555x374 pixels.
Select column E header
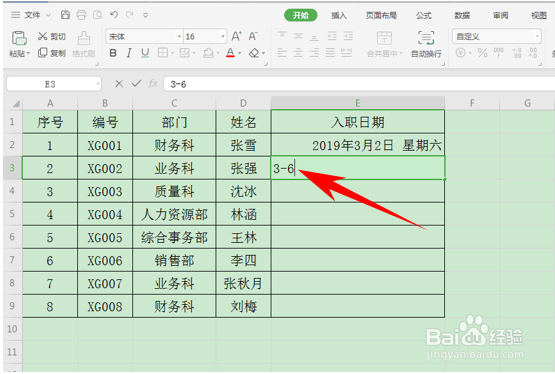coord(357,103)
